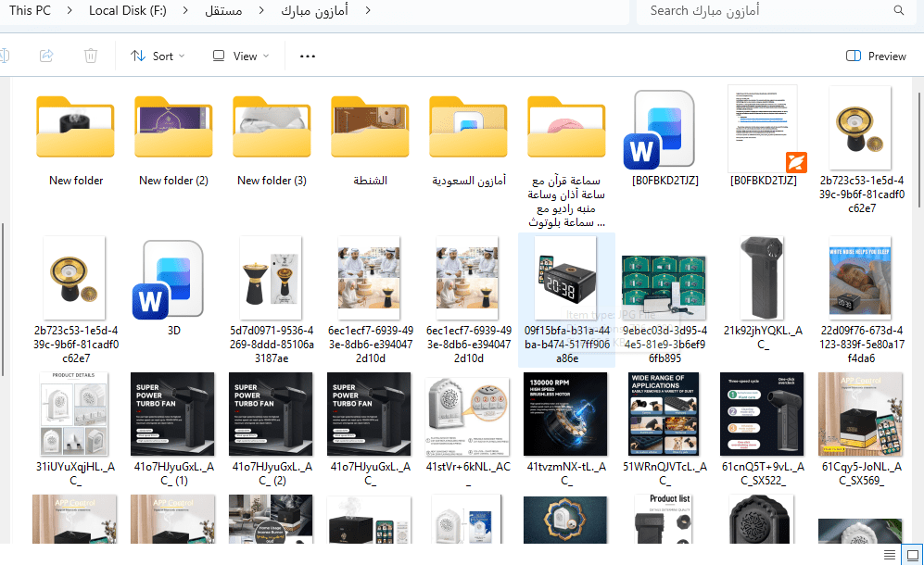Select أمازون مبارك breadcrumb segment
This screenshot has height=565, width=924.
(x=314, y=10)
